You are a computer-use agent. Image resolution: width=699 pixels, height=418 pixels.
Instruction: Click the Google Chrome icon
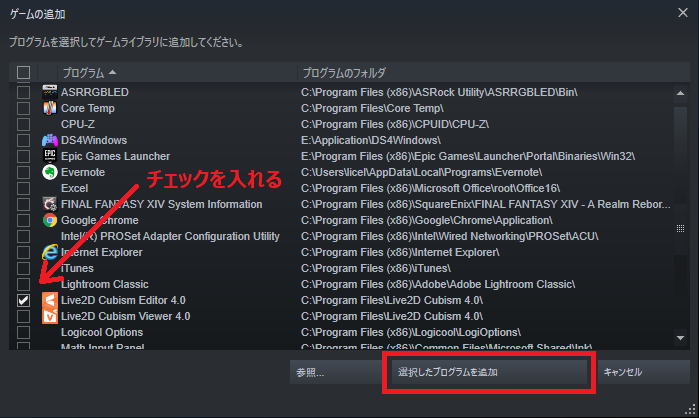[x=49, y=221]
